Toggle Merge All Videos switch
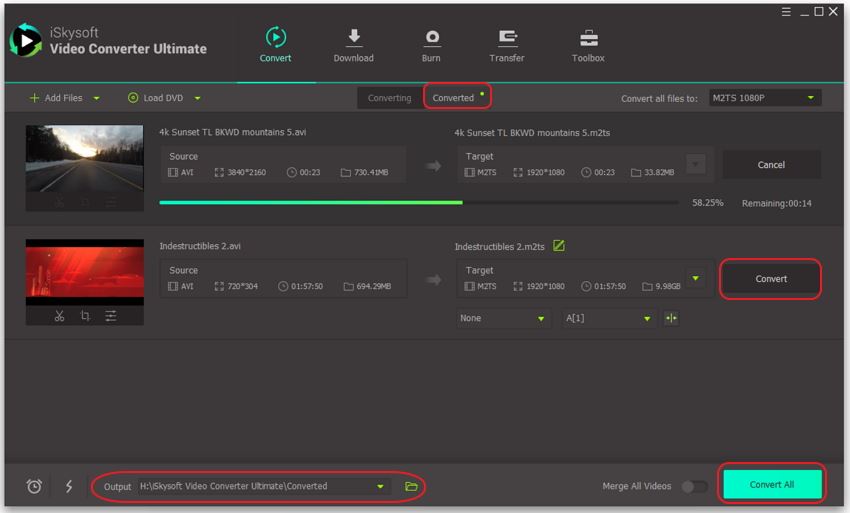The height and width of the screenshot is (513, 850). click(694, 486)
